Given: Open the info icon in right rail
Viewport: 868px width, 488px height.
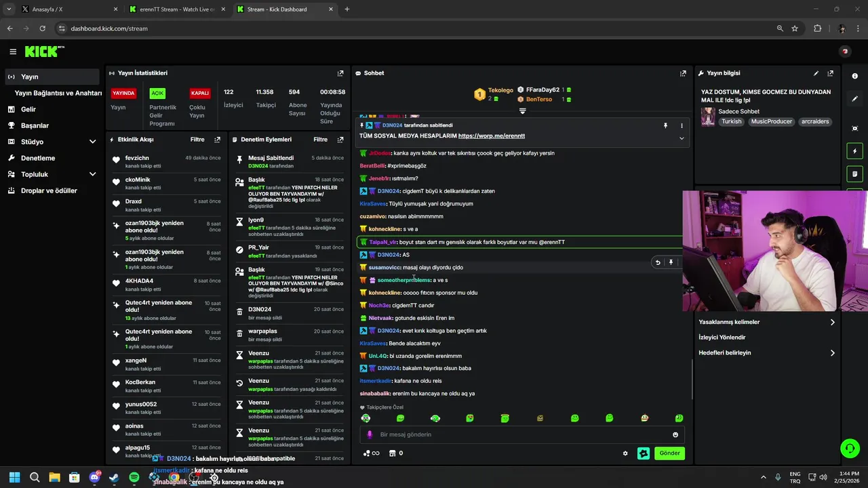Looking at the screenshot, I should pos(854,76).
